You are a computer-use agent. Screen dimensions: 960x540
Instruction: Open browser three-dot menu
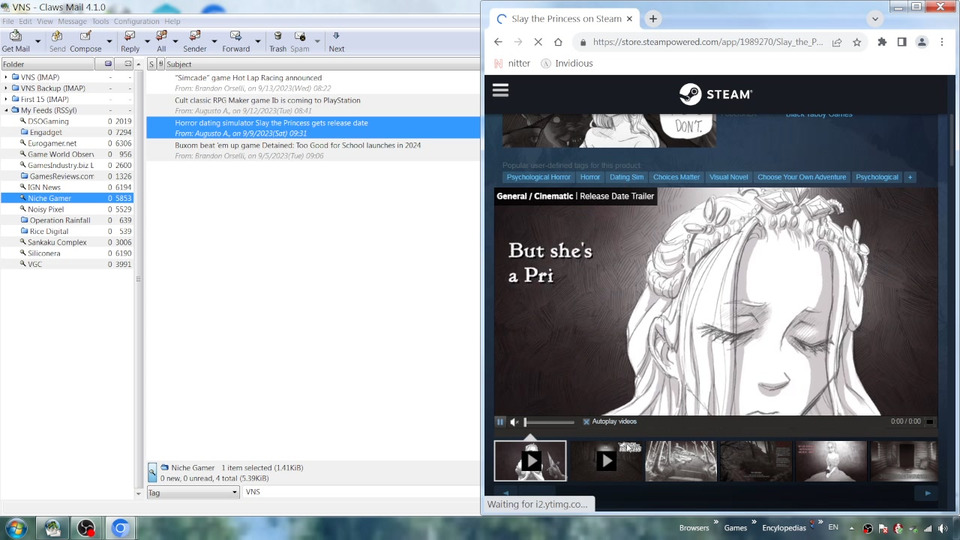coord(942,42)
